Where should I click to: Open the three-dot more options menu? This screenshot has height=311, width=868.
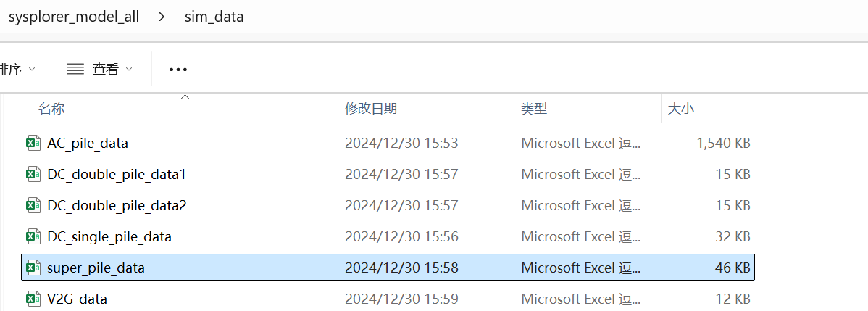[x=178, y=70]
